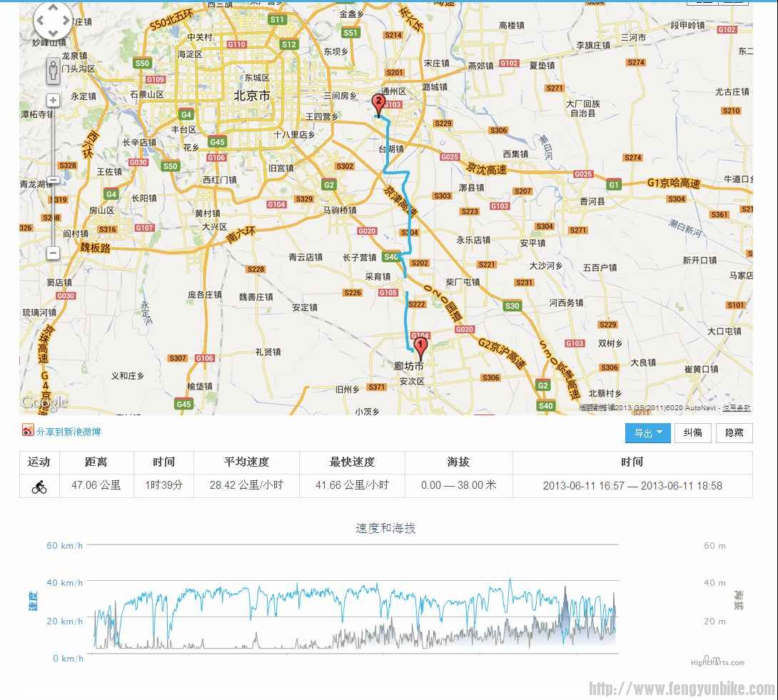The width and height of the screenshot is (778, 700).
Task: Pan the map downward with the arrow
Action: [x=53, y=33]
